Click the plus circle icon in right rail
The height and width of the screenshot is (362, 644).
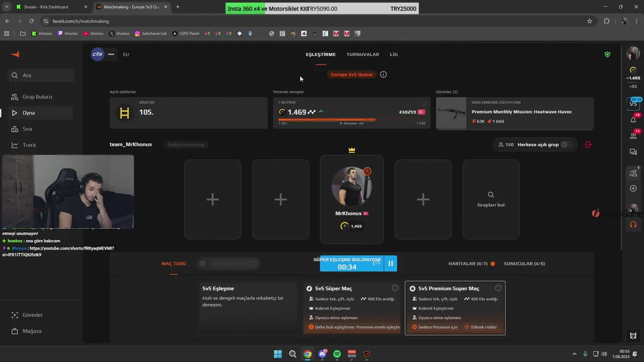633,189
